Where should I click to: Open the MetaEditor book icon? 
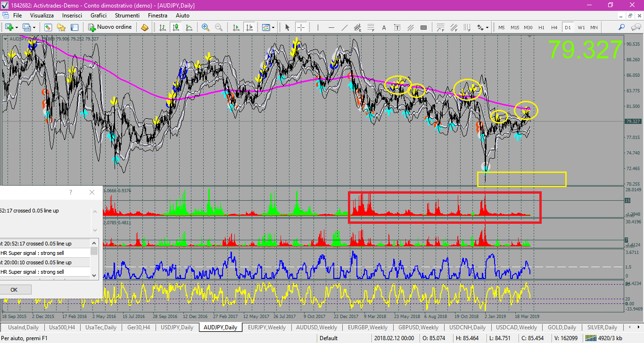(x=145, y=27)
